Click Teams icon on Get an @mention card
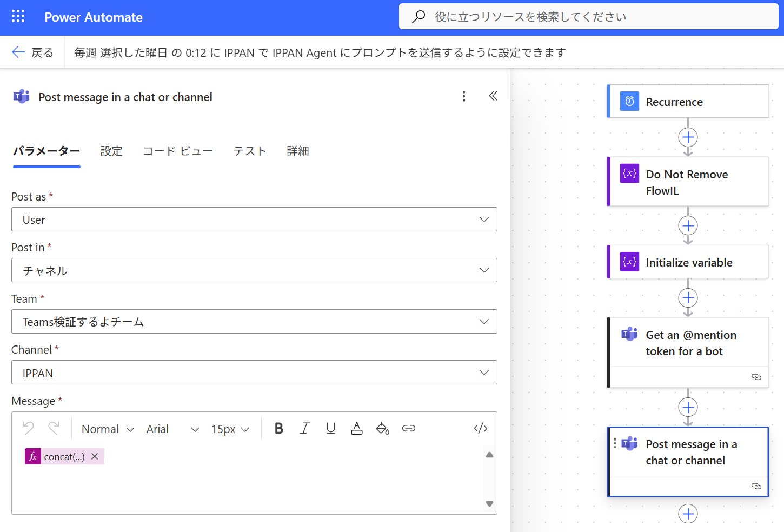Image resolution: width=784 pixels, height=532 pixels. click(629, 334)
